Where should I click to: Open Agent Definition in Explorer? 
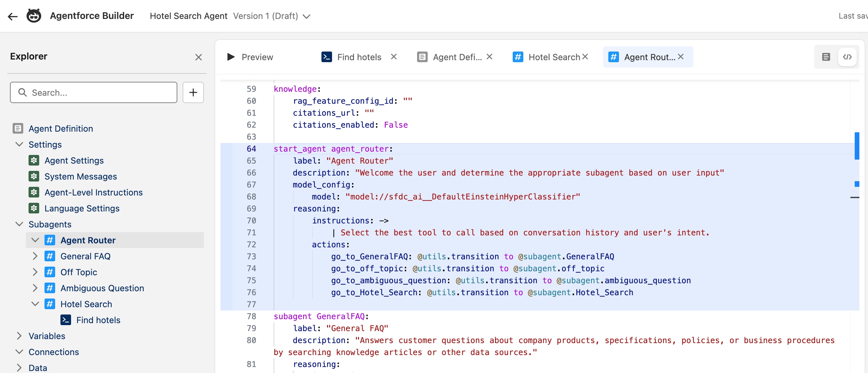[61, 129]
